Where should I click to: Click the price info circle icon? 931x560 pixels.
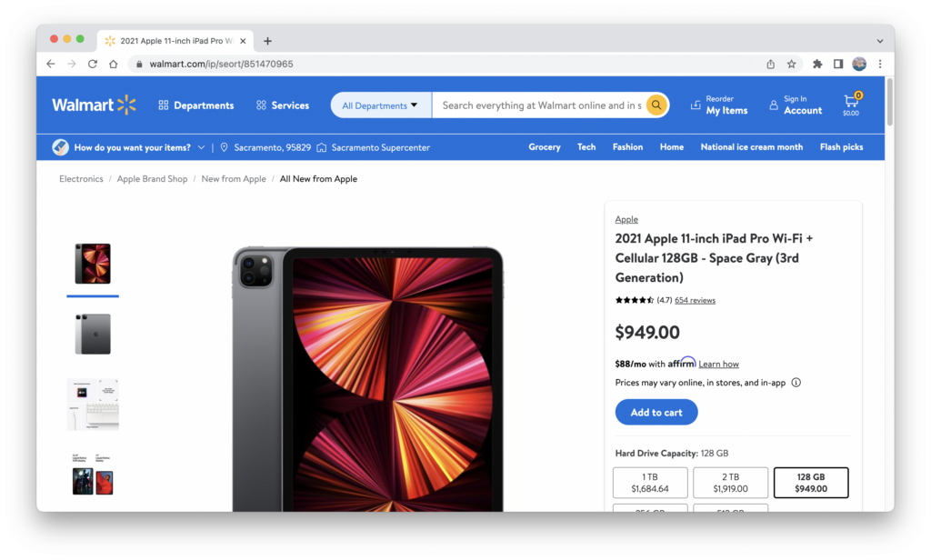click(x=796, y=383)
